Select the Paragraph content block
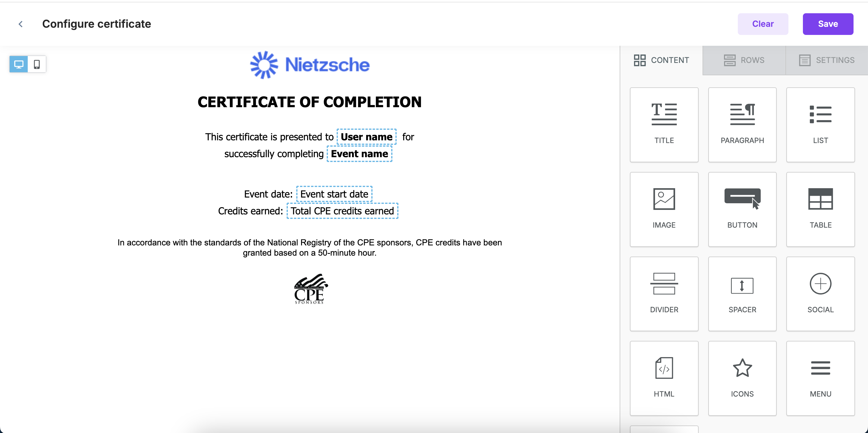This screenshot has height=433, width=868. (742, 125)
